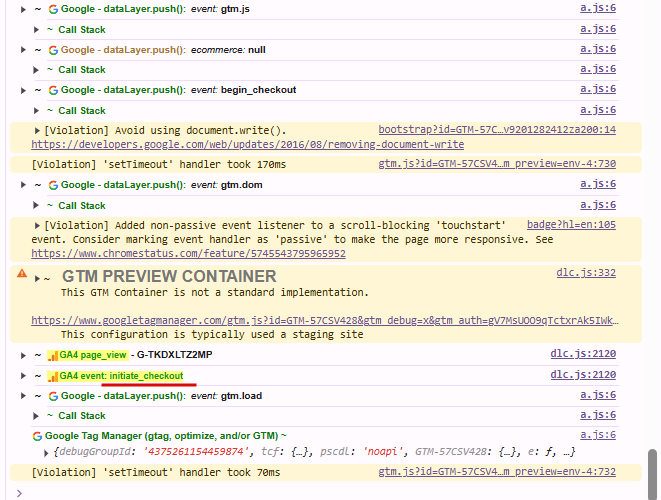Screen dimensions: 661x500
Task: Click the orange warning triangle icon
Action: pyautogui.click(x=22, y=274)
